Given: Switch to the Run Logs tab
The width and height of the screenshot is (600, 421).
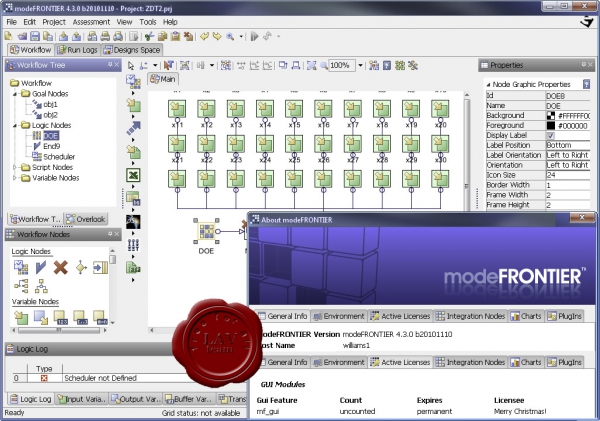Looking at the screenshot, I should point(78,50).
